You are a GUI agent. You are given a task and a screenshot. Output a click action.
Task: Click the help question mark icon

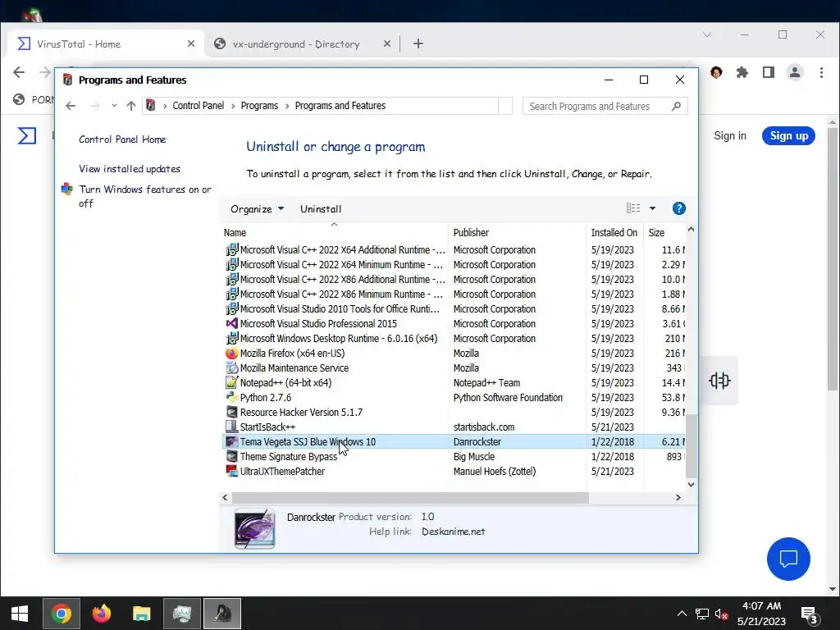tap(678, 208)
